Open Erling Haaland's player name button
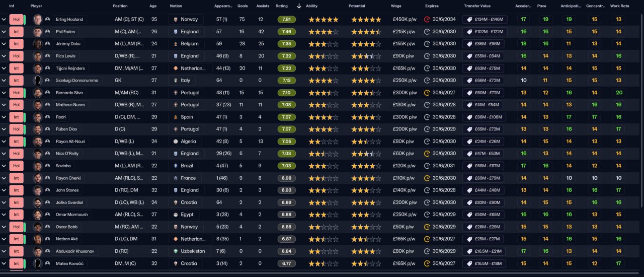644x277 pixels. (x=69, y=20)
